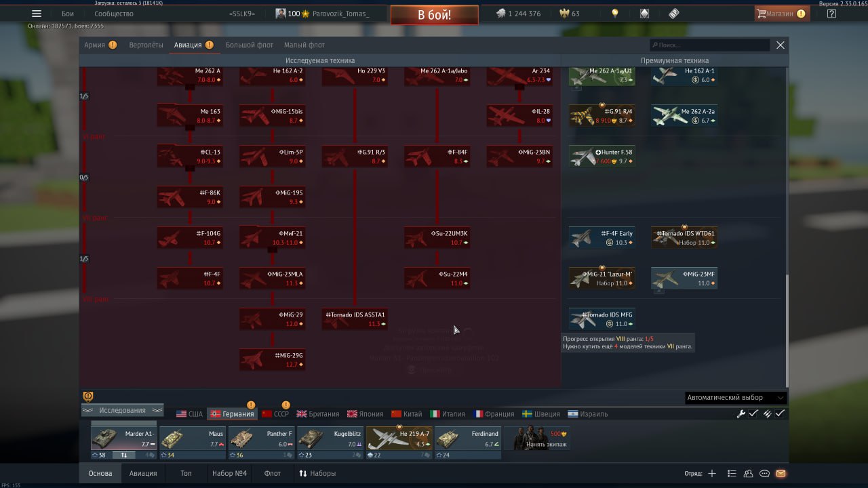This screenshot has width=868, height=488.
Task: Select the Me 262 A vehicle card
Action: [190, 75]
